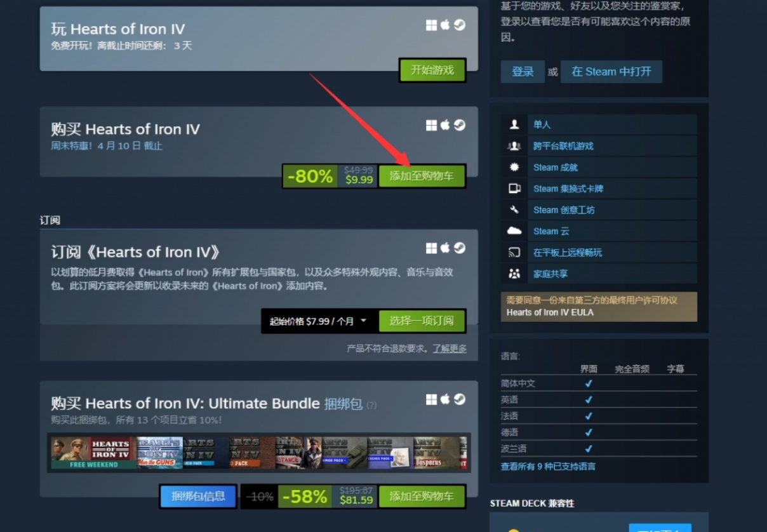The width and height of the screenshot is (767, 532).
Task: Click the Steam Workshop wrench icon
Action: 514,210
